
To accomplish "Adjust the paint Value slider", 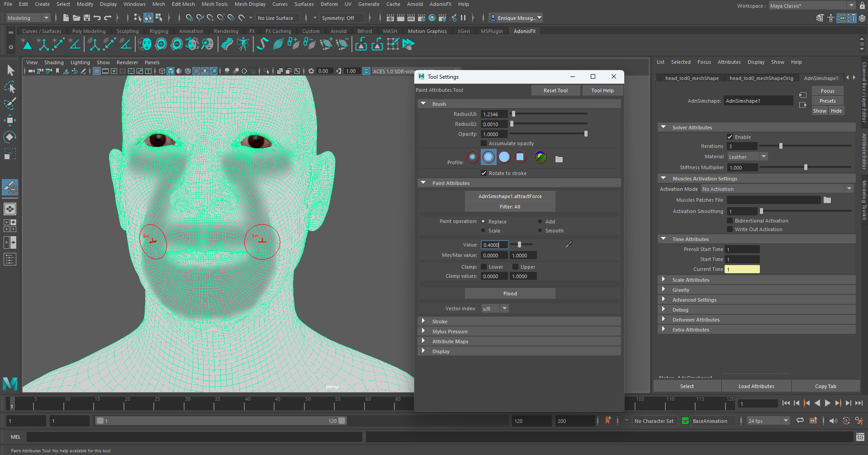I will (x=521, y=245).
